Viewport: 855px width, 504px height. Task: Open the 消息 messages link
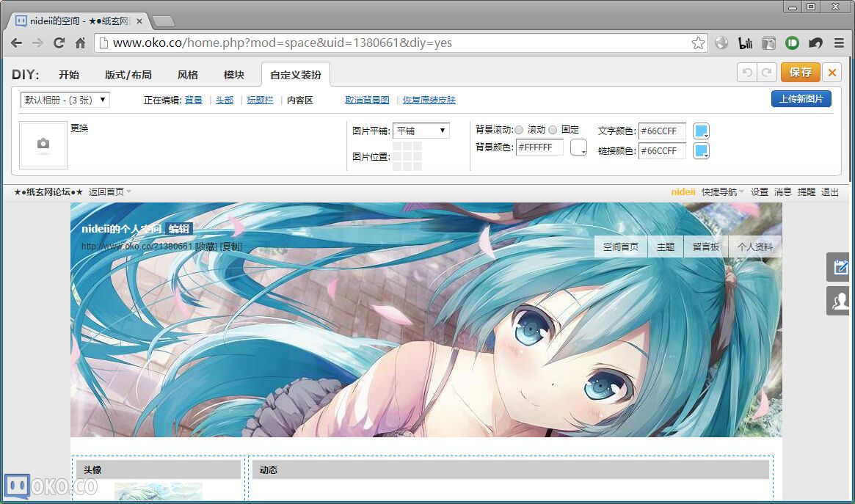pos(783,191)
